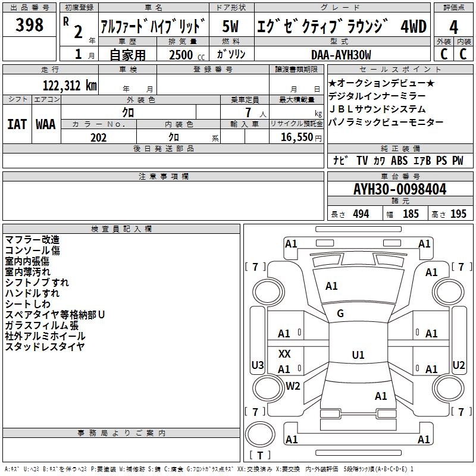This screenshot has height=476, width=476.
Task: Select color number 202 field
Action: pos(99,137)
